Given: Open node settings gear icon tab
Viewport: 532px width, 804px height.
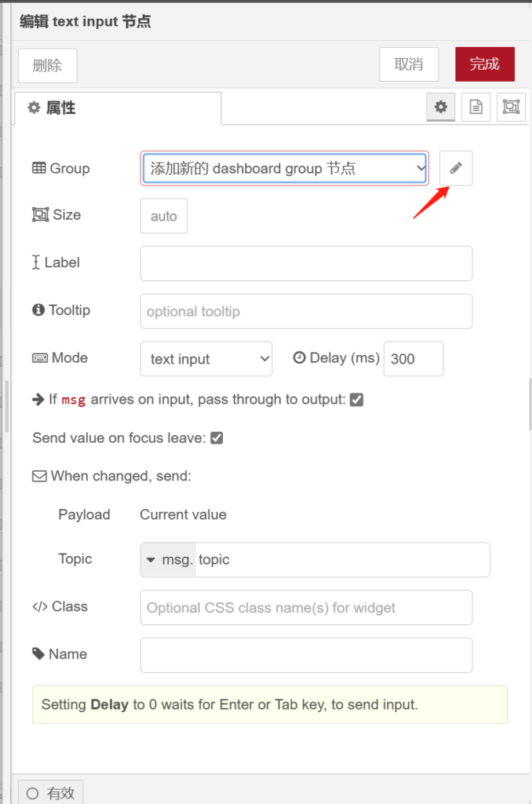Looking at the screenshot, I should click(x=441, y=108).
